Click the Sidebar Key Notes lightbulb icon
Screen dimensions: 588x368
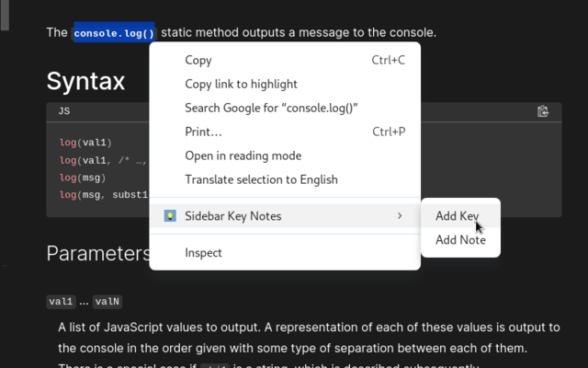[170, 216]
